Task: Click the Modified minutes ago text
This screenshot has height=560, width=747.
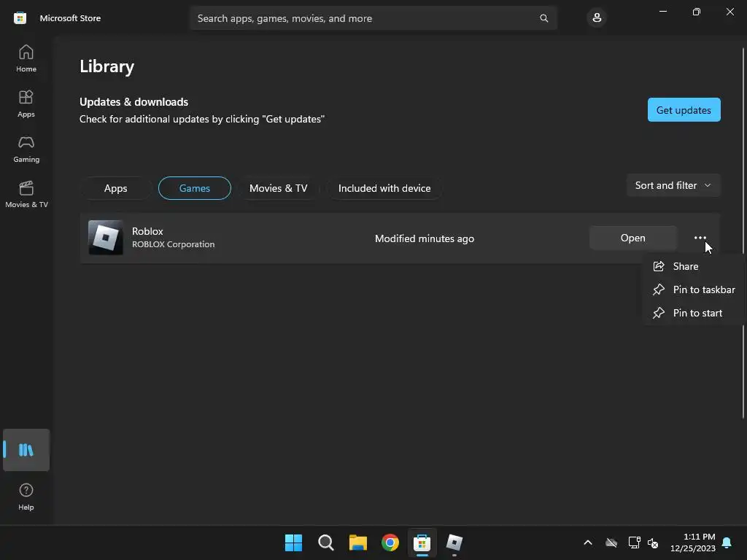Action: click(425, 238)
